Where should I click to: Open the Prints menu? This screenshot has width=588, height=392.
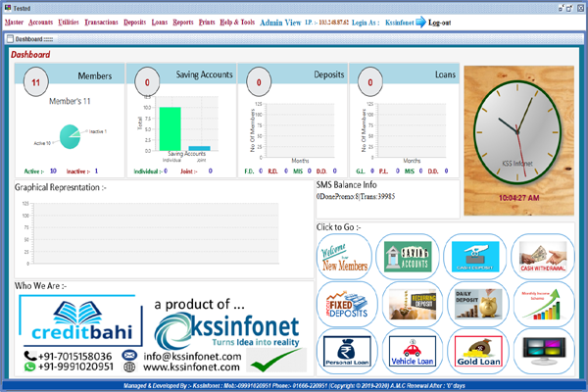pyautogui.click(x=207, y=23)
